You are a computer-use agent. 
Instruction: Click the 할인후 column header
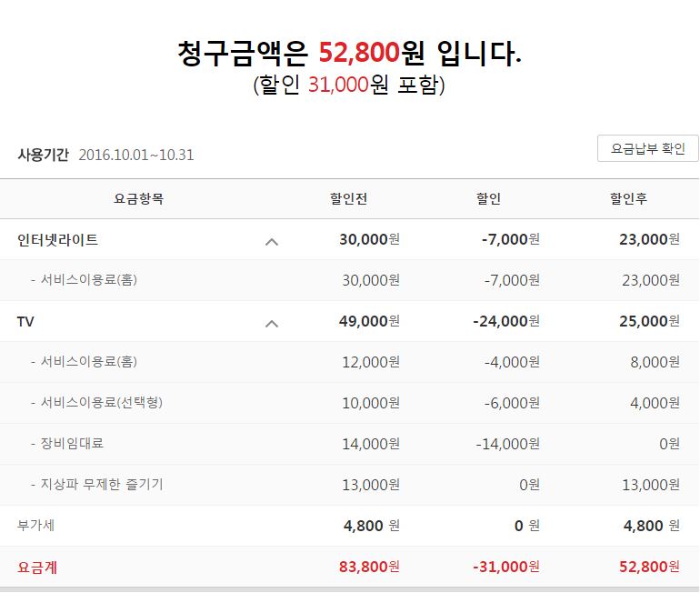point(629,198)
